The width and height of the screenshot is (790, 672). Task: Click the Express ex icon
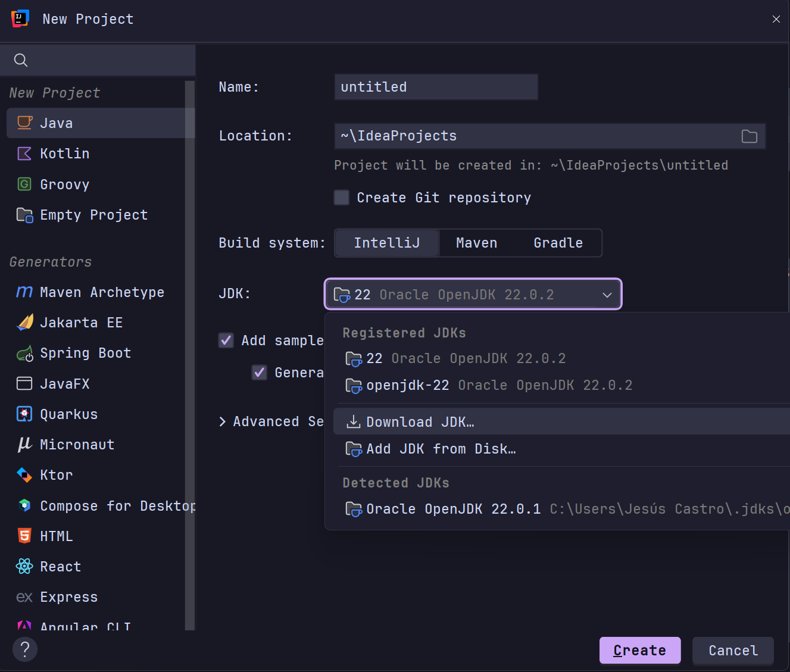point(24,597)
